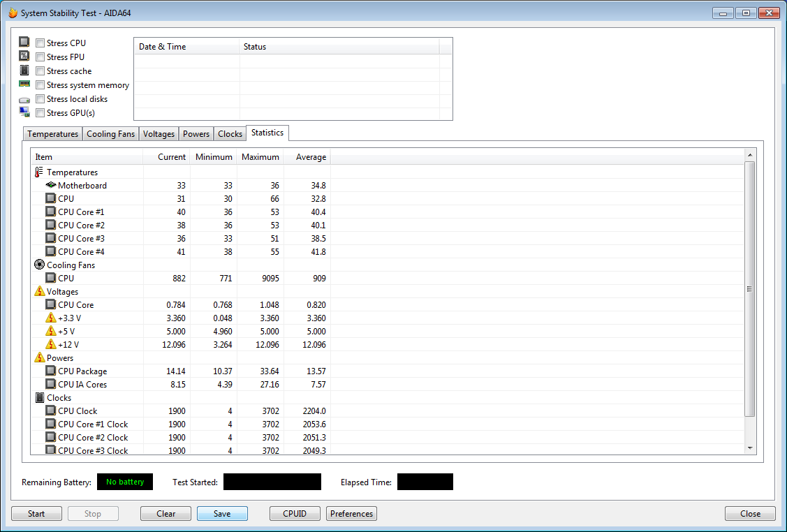Image resolution: width=787 pixels, height=532 pixels.
Task: Save the results with Save button
Action: click(222, 513)
